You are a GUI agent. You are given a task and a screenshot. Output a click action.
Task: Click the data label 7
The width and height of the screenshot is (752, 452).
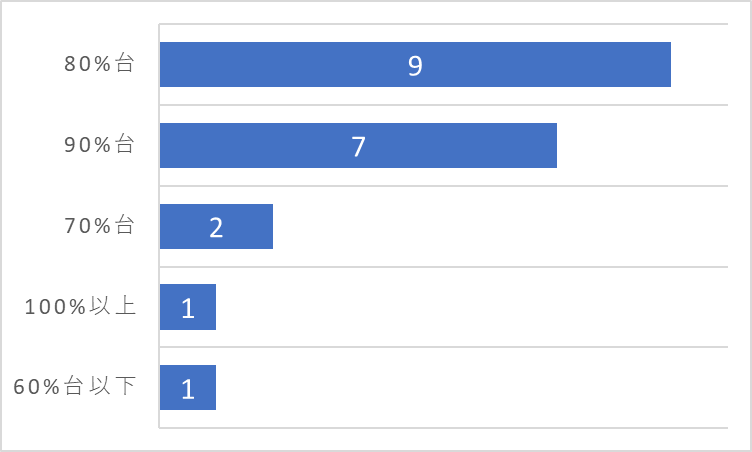pyautogui.click(x=358, y=146)
